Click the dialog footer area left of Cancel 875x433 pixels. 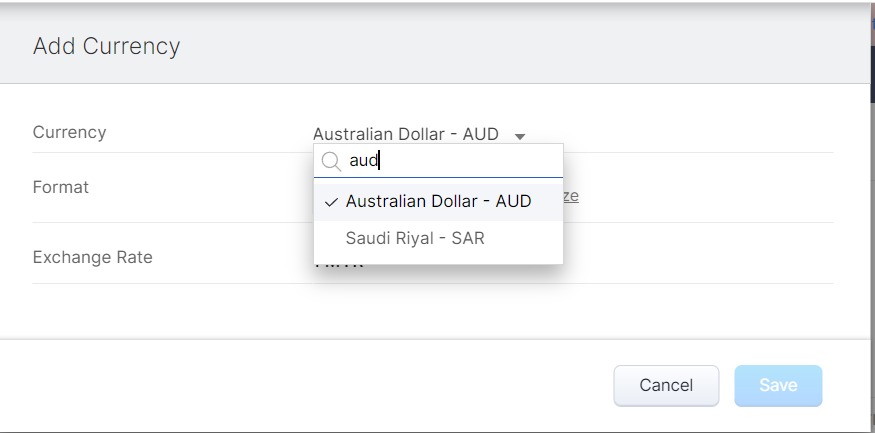[x=307, y=385]
